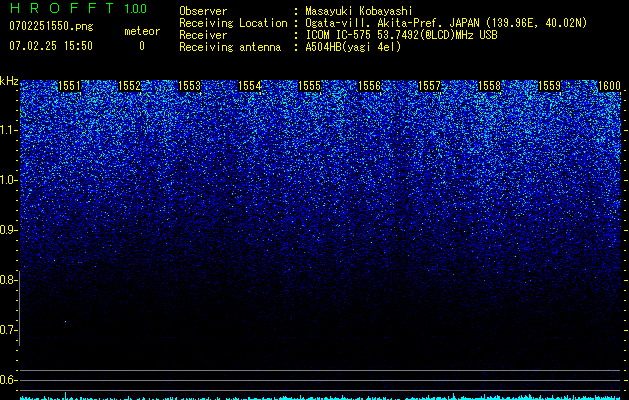Click the isolated cyan dot near 0.7 kHz

(65, 321)
